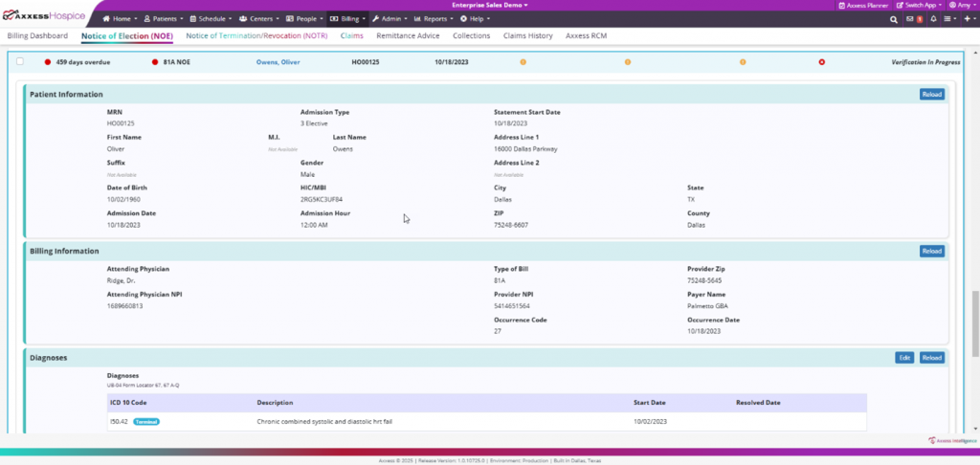Open the messages envelope icon
Screen dimensions: 980x465
[x=909, y=19]
